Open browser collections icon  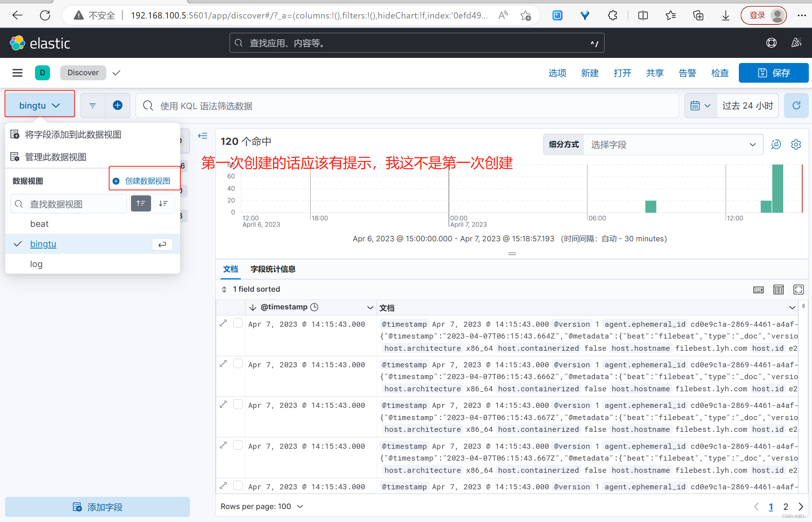coord(698,15)
